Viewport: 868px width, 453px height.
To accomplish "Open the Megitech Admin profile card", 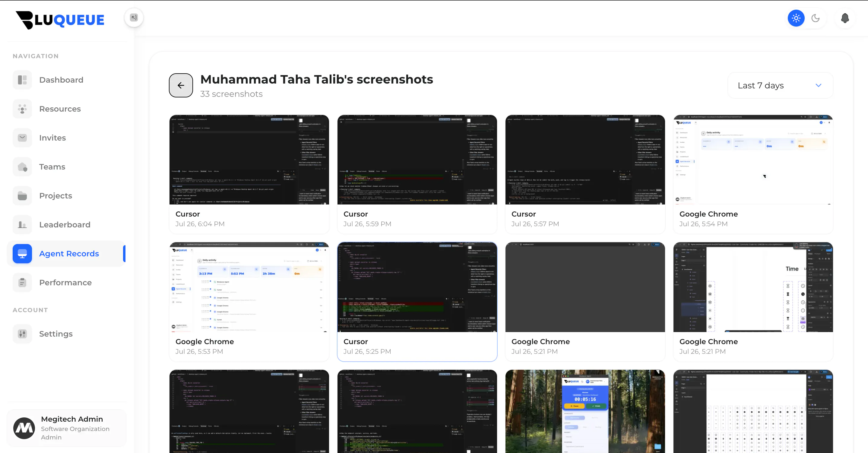I will 66,428.
